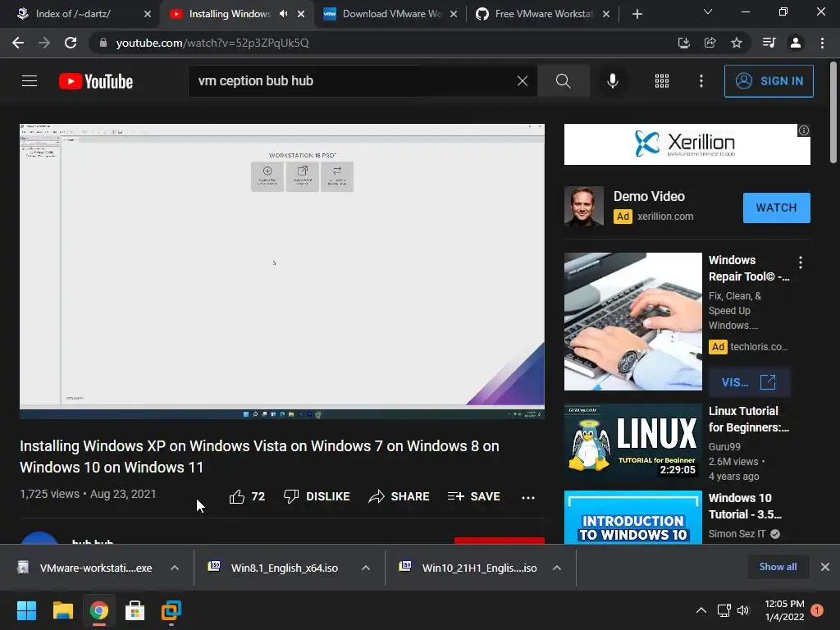The width and height of the screenshot is (840, 630).
Task: Click the page vertical scrollbar
Action: (x=833, y=113)
